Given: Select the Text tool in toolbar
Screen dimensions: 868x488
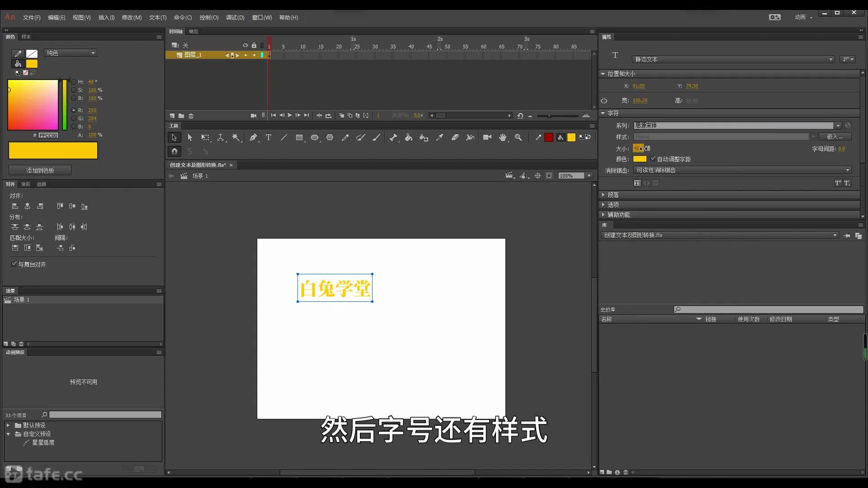Looking at the screenshot, I should pos(269,137).
